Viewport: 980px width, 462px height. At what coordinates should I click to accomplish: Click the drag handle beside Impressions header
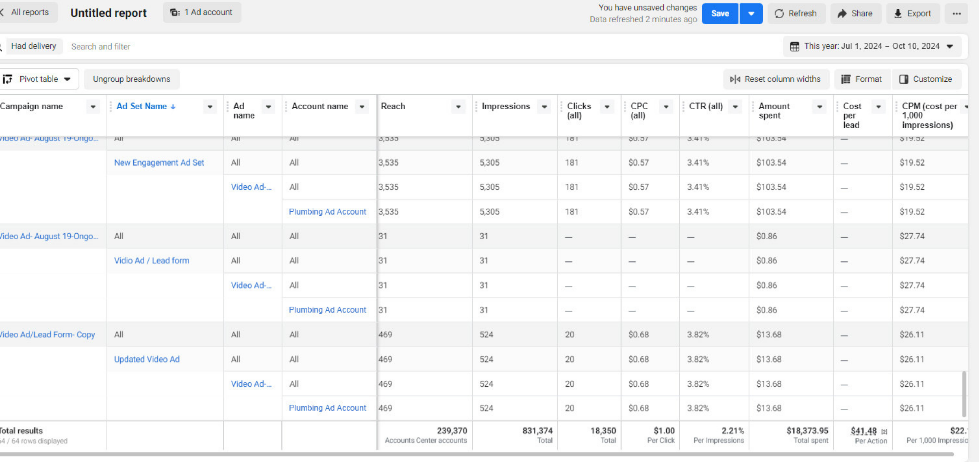[x=476, y=107]
